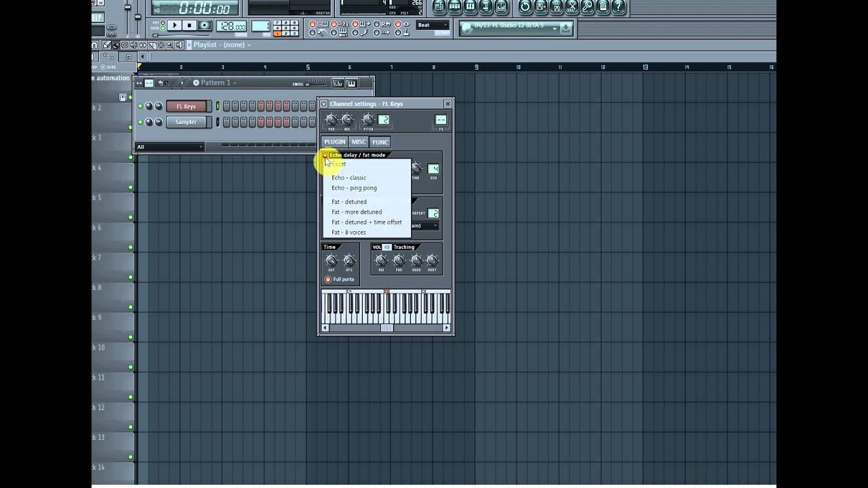Select the playlist Paint brush tool
Viewport: 868px width, 488px height.
tap(116, 45)
